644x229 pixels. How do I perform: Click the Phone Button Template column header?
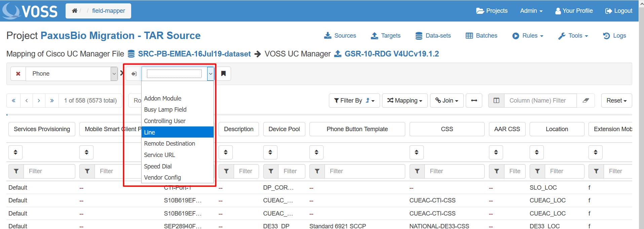point(357,129)
